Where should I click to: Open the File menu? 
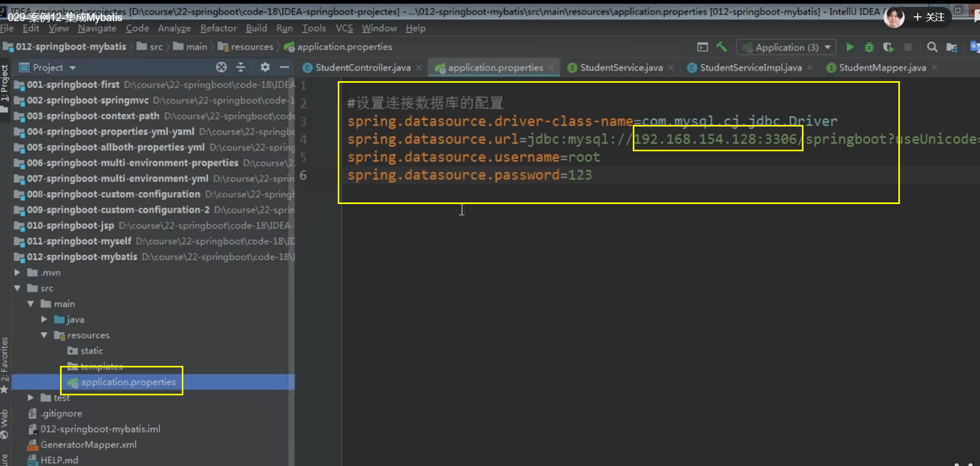click(x=7, y=28)
